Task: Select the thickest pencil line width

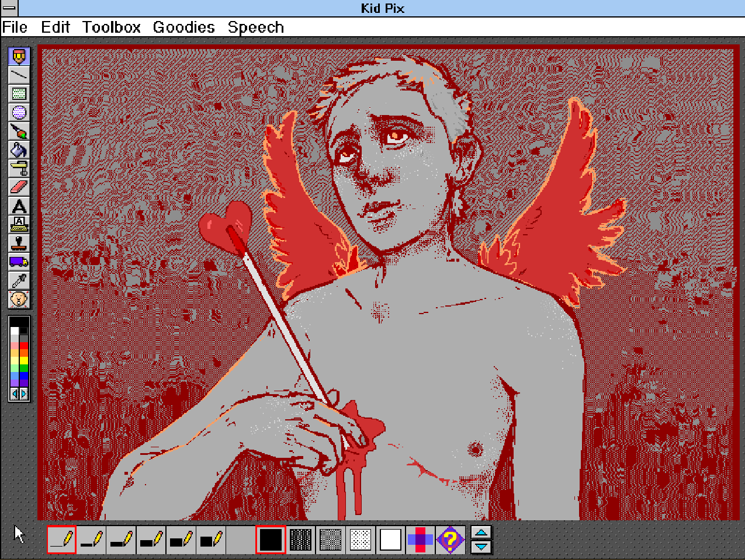Action: (210, 540)
